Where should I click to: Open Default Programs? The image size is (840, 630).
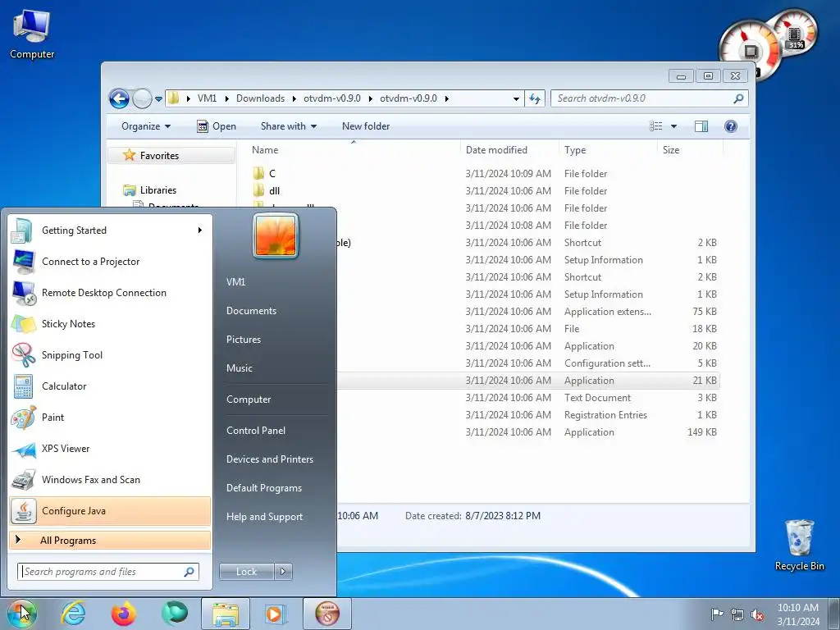click(263, 488)
